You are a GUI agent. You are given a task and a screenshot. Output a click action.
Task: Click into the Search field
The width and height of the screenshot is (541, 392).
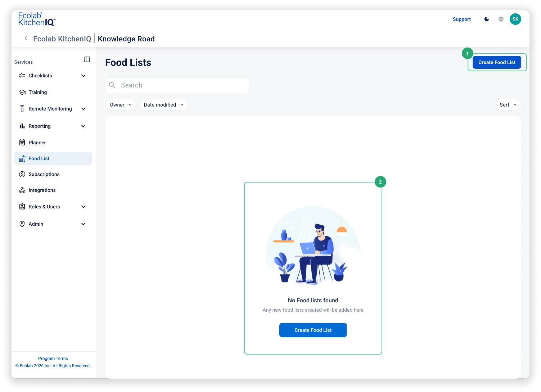pos(177,85)
